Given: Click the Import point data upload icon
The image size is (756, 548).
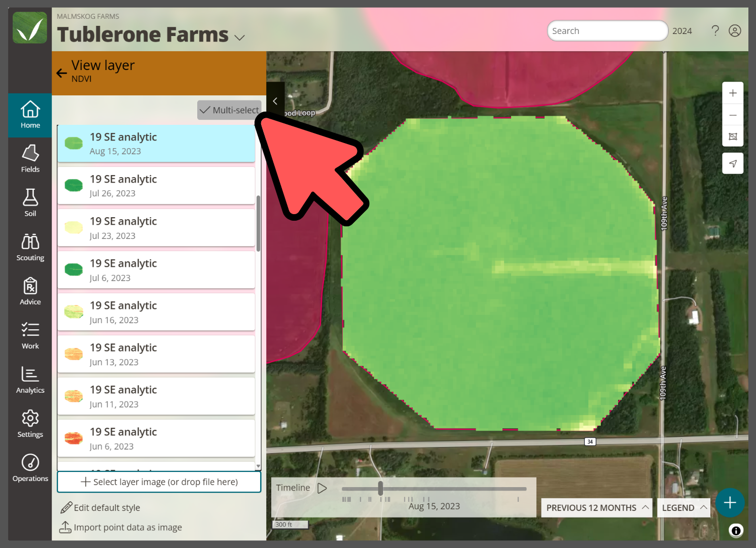Looking at the screenshot, I should [x=65, y=527].
